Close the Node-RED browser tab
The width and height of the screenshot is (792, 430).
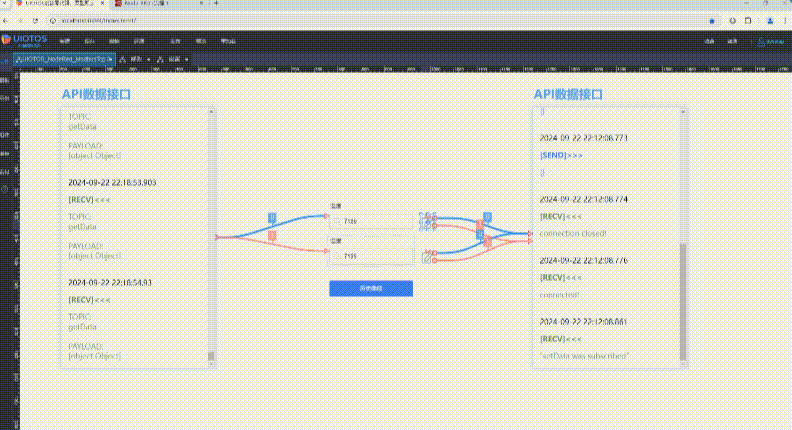point(201,4)
